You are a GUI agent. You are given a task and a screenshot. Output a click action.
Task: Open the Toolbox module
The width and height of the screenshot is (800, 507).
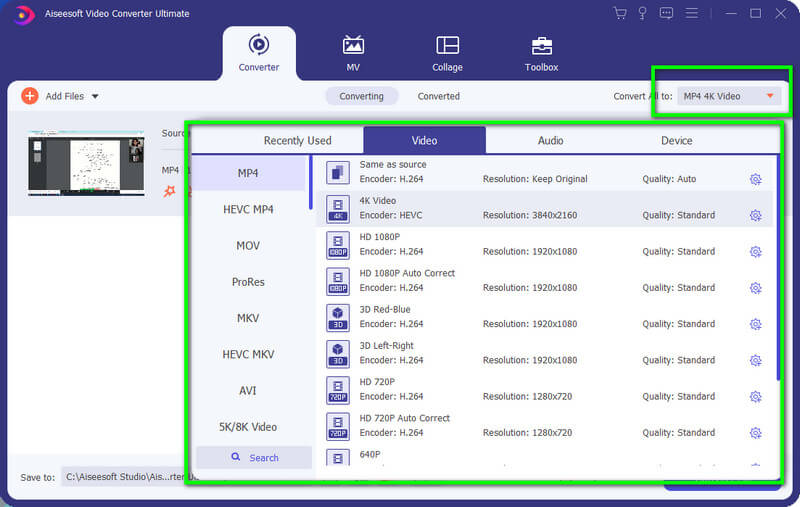tap(541, 53)
